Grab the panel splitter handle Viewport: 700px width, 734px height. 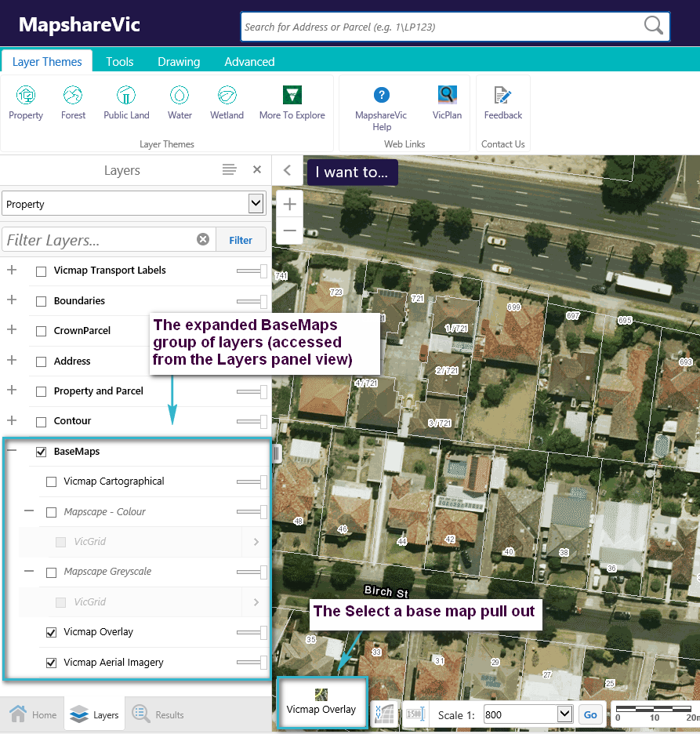click(277, 453)
